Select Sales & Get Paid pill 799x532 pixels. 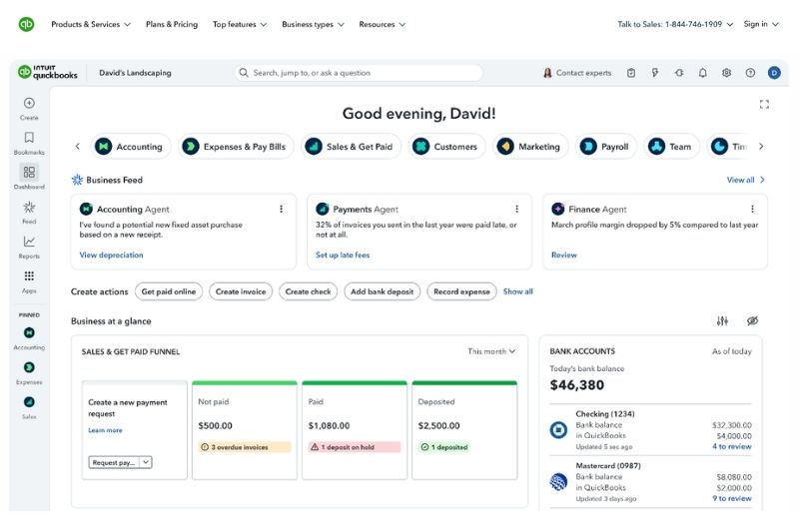point(351,147)
